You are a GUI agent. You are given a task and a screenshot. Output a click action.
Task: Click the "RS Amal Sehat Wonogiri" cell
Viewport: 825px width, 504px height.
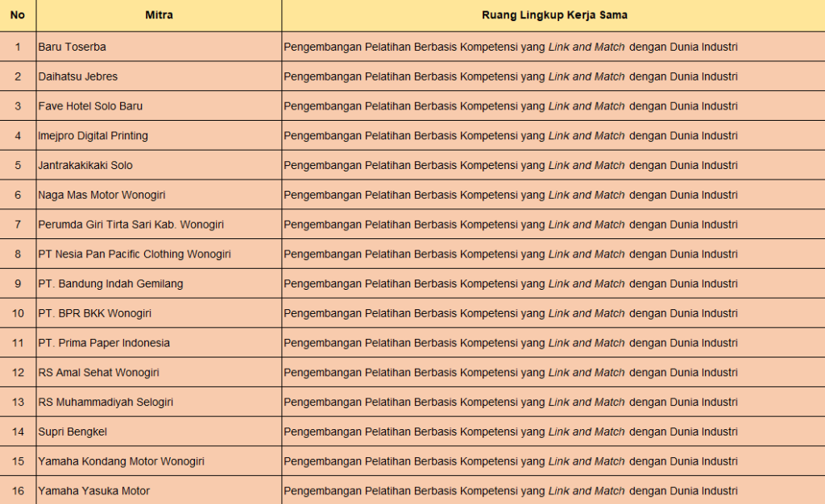tap(159, 373)
